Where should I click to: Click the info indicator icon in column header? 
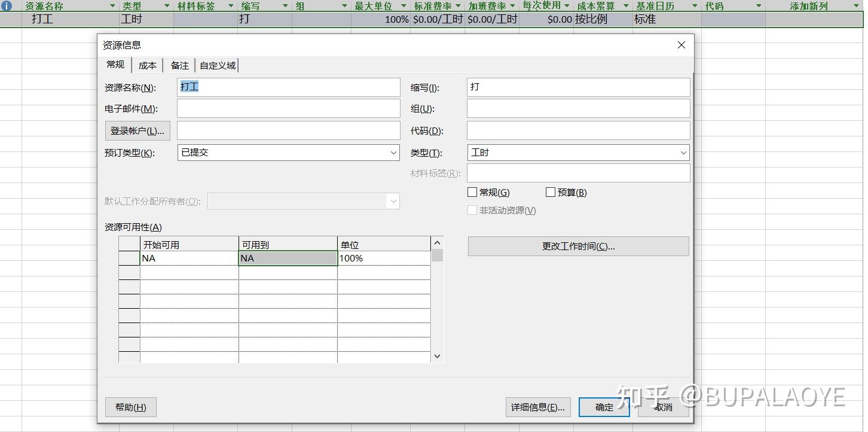tap(7, 6)
